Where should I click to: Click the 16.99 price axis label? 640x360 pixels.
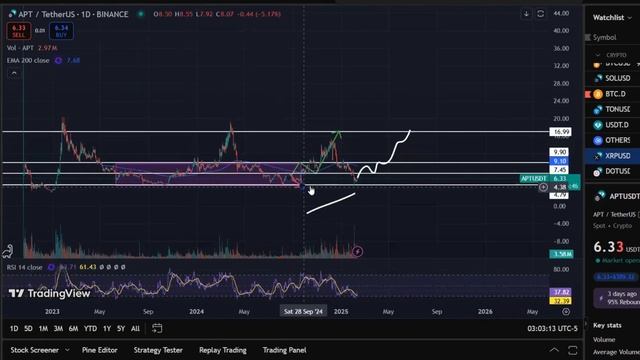coord(560,131)
